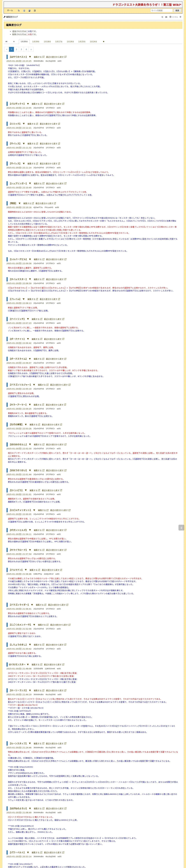Image resolution: width=186 pixels, height=868 pixels.
Task: Open the settings gear icon in page header
Action: (180, 17)
